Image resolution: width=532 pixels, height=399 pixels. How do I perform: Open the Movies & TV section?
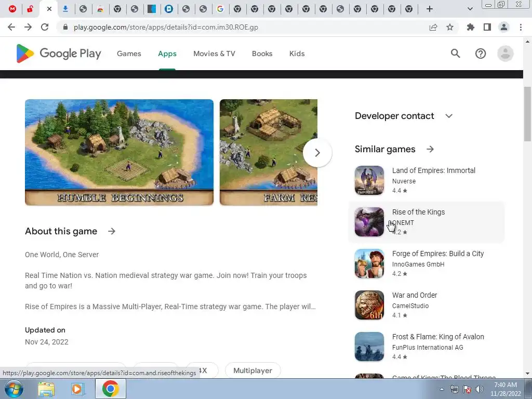coord(214,54)
